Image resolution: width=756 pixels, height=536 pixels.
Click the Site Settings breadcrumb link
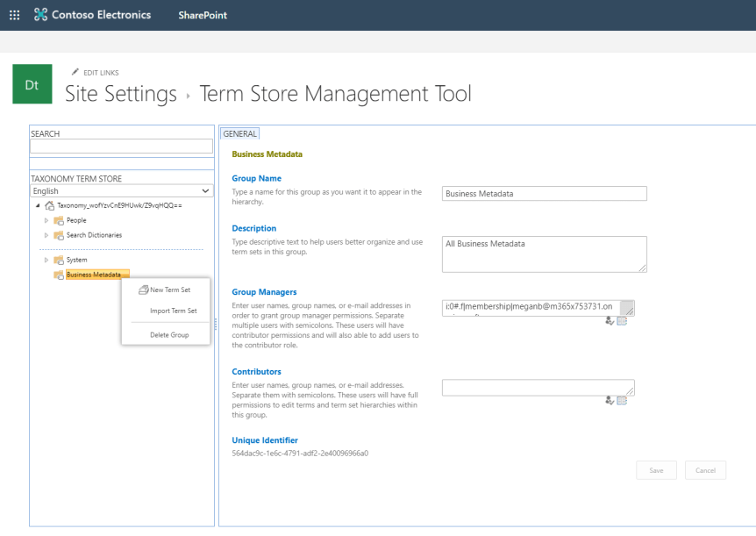(120, 94)
